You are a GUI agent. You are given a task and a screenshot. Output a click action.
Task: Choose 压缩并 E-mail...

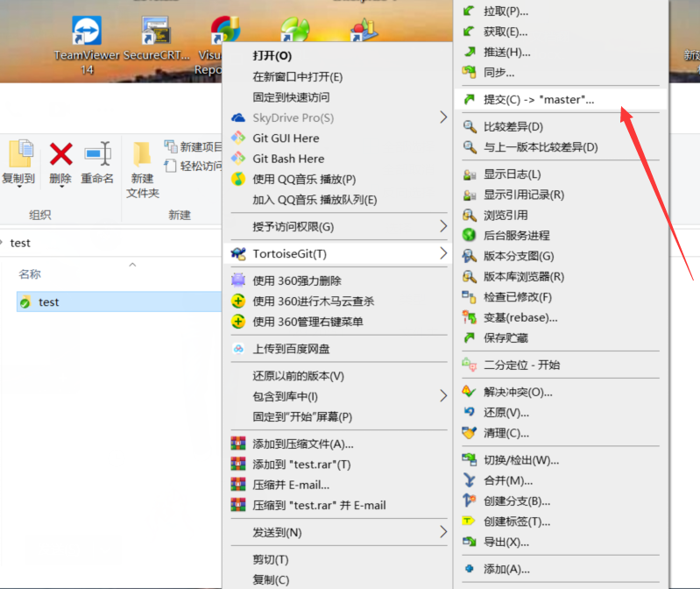[x=291, y=485]
